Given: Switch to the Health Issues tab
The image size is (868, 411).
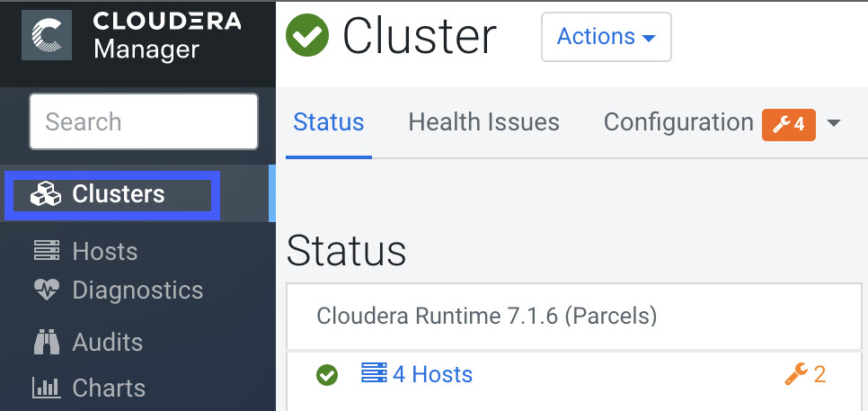Looking at the screenshot, I should (483, 122).
